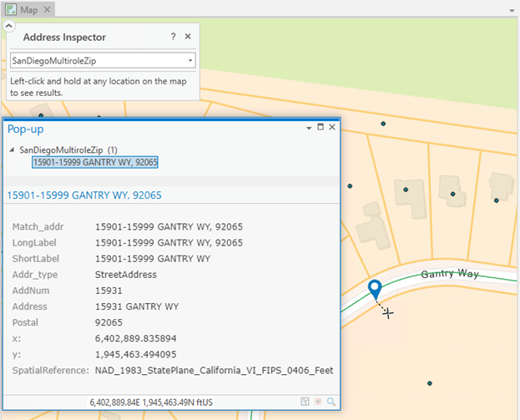The image size is (520, 420).
Task: Click the coordinates readout in pop-up footer
Action: click(151, 402)
